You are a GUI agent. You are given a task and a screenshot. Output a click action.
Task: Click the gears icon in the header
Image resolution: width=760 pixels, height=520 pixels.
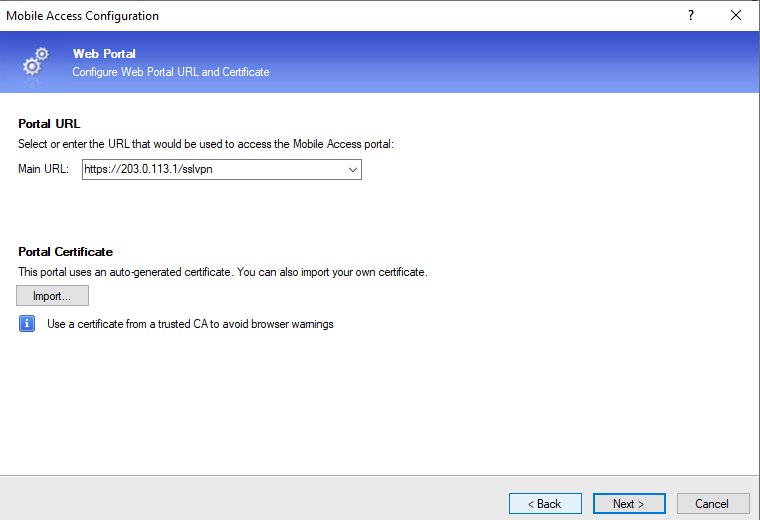[x=35, y=62]
